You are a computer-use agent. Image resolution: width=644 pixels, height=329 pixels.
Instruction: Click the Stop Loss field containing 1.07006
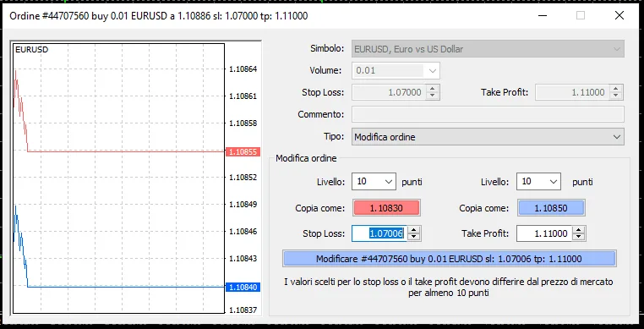point(379,233)
